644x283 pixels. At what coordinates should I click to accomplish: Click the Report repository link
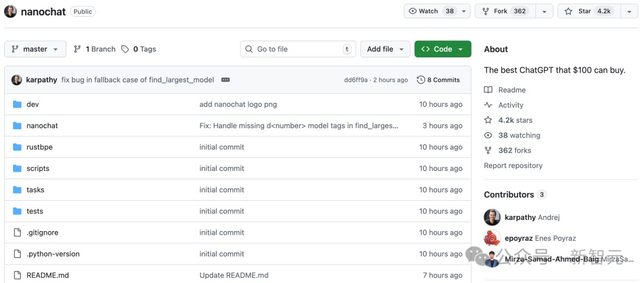click(x=513, y=166)
